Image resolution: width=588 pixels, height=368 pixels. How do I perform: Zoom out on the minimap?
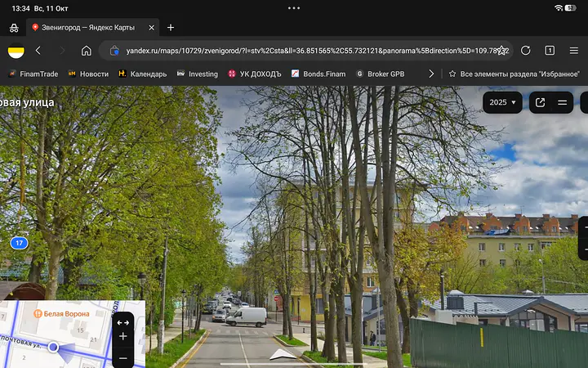click(123, 358)
